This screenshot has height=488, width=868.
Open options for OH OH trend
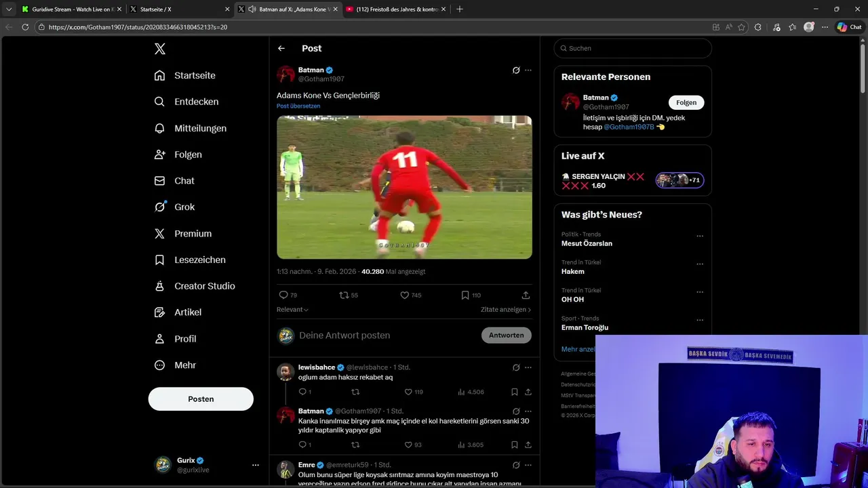[x=700, y=292]
